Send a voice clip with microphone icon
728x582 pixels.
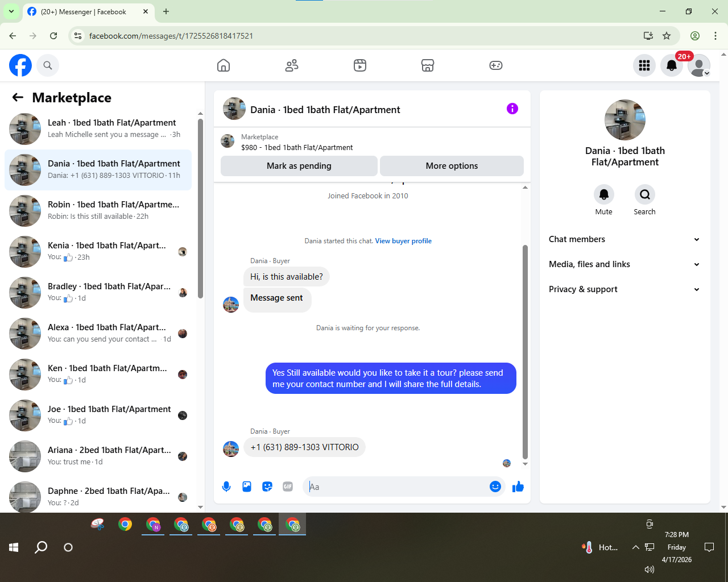click(x=226, y=487)
